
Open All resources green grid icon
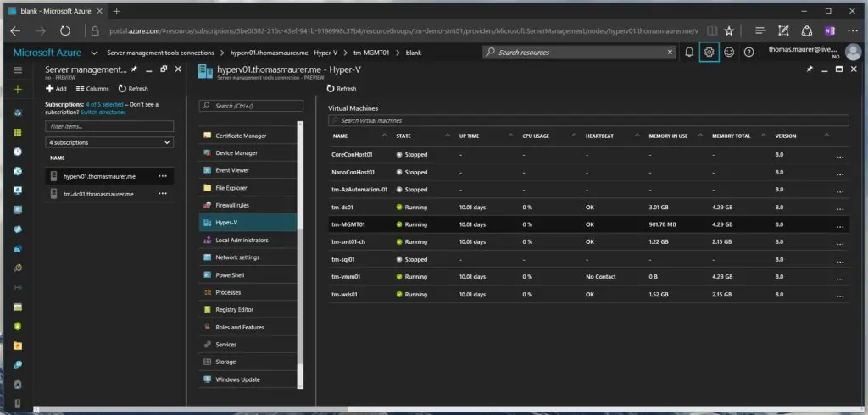coord(18,132)
